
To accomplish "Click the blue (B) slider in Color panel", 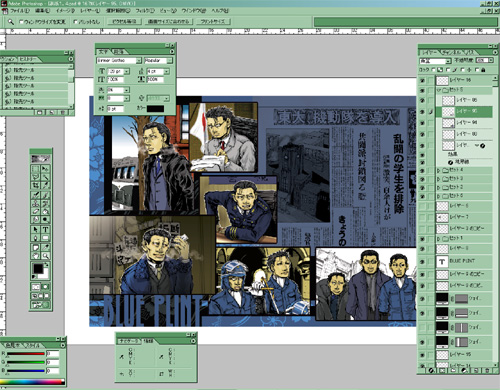I will (26, 370).
